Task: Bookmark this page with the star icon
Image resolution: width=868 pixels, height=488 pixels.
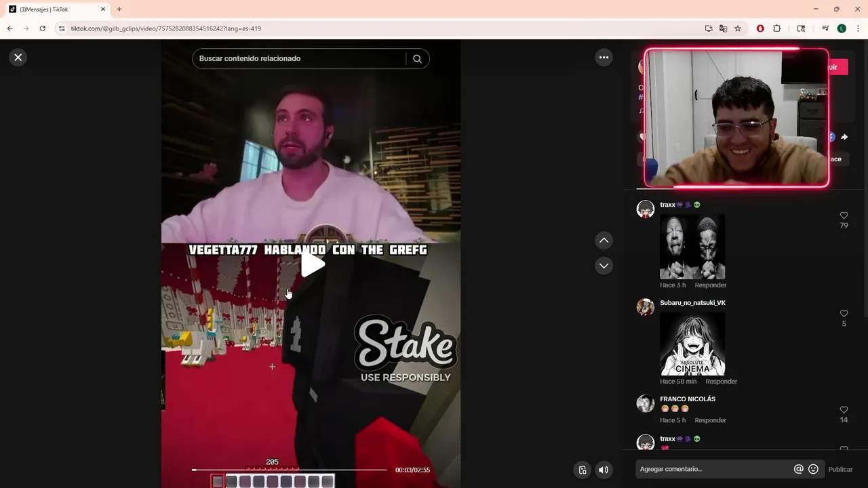Action: click(x=738, y=28)
